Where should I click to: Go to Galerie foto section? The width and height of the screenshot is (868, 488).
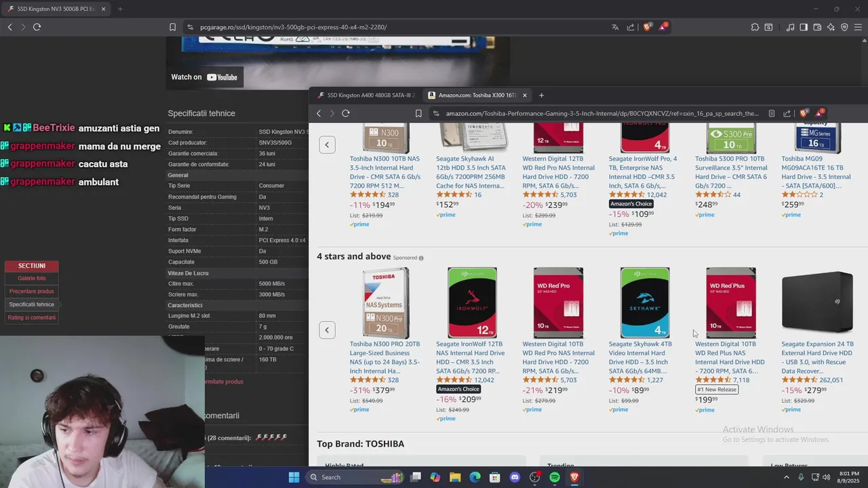click(x=32, y=278)
